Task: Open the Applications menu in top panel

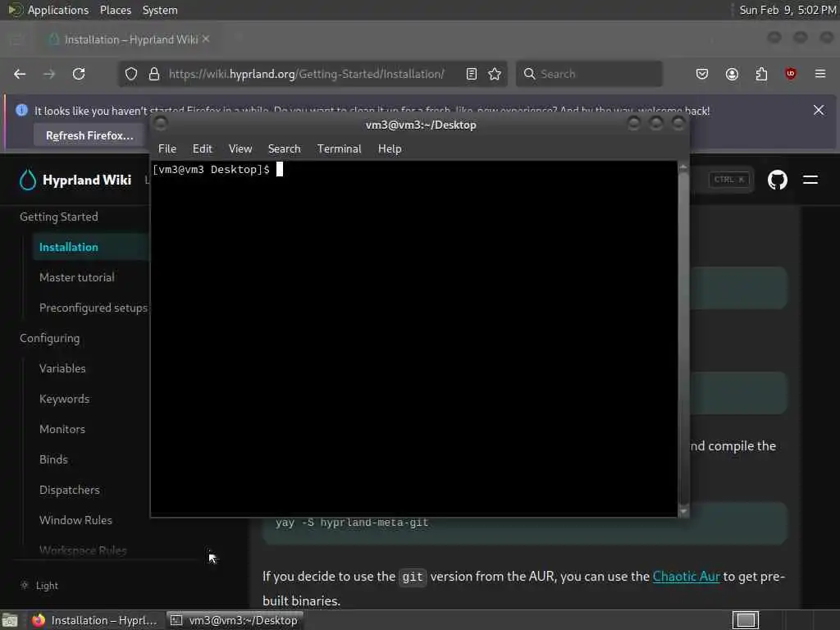Action: tap(58, 10)
